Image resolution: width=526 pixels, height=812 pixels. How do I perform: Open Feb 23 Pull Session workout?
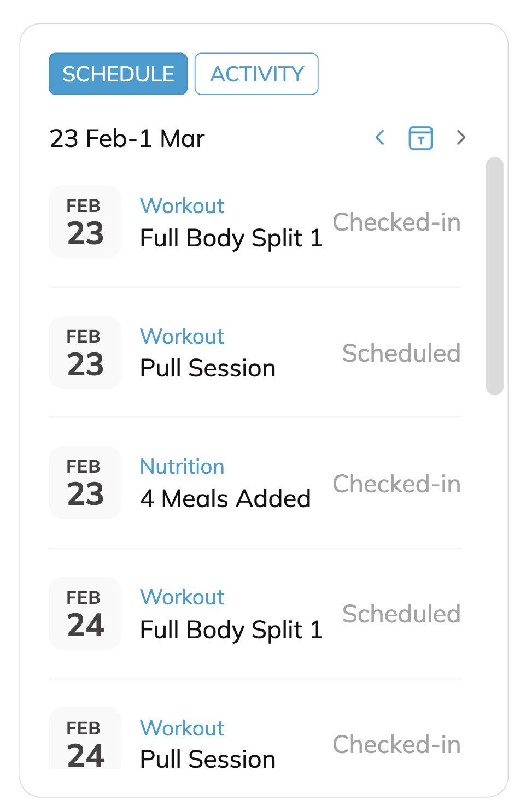[x=208, y=368]
